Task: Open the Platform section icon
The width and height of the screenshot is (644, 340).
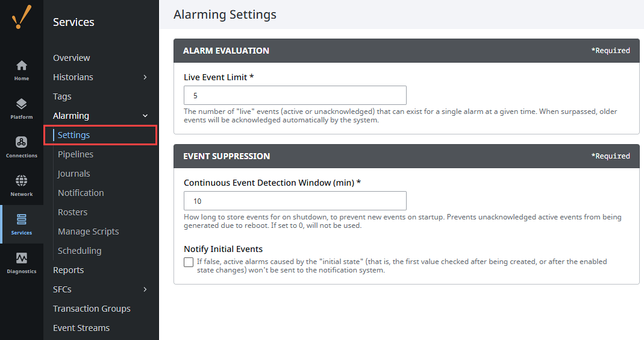Action: click(x=22, y=104)
